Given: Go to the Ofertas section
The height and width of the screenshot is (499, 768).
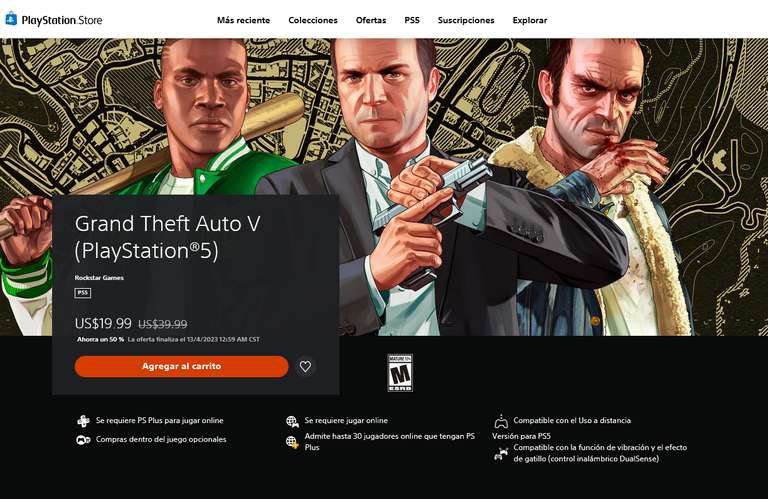Looking at the screenshot, I should point(371,20).
